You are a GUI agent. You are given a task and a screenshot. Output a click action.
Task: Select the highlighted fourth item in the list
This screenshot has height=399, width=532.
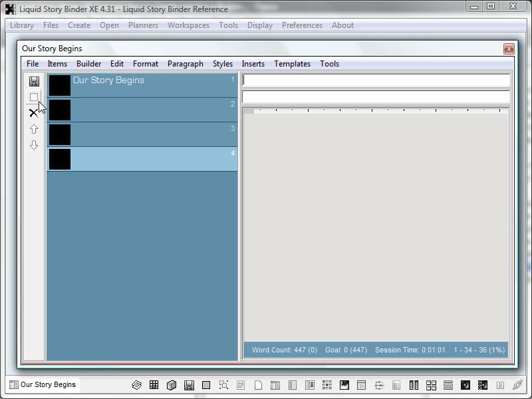[x=142, y=159]
